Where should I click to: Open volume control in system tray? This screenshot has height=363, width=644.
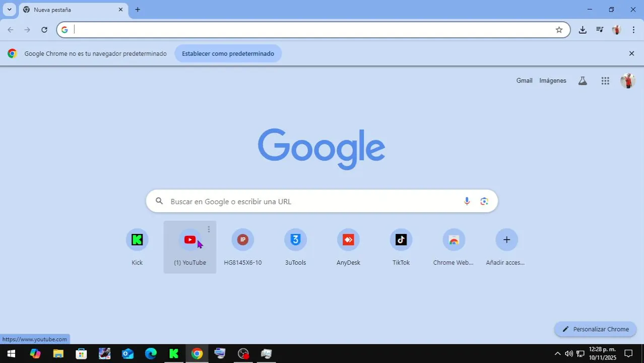pos(569,353)
